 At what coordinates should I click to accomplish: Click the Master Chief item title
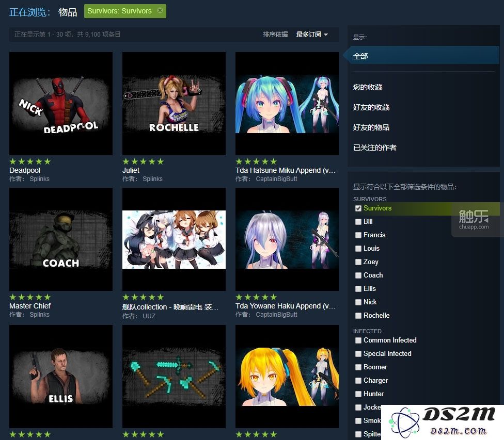click(30, 306)
